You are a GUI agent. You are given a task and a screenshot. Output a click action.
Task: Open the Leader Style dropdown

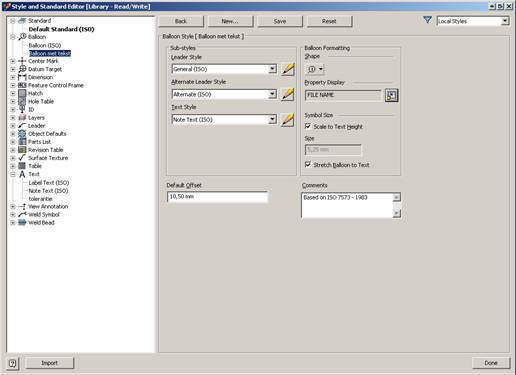point(272,69)
